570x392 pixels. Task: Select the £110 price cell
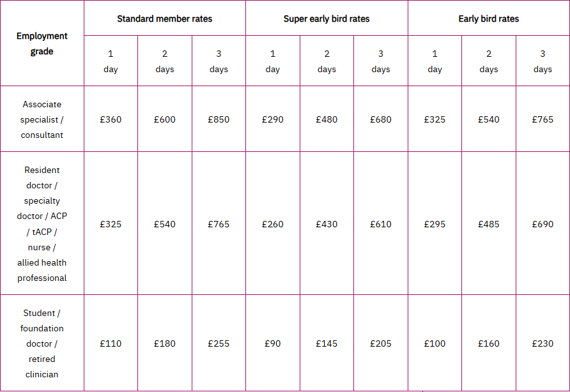coord(111,343)
